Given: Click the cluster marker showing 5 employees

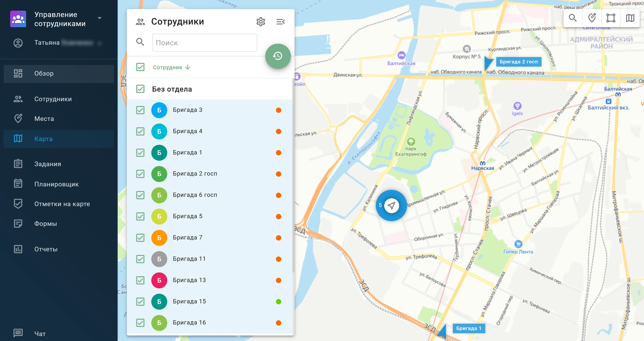Looking at the screenshot, I should coord(391,206).
